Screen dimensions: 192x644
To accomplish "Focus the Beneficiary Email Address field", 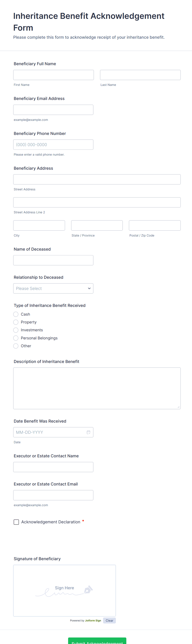I will [x=53, y=110].
